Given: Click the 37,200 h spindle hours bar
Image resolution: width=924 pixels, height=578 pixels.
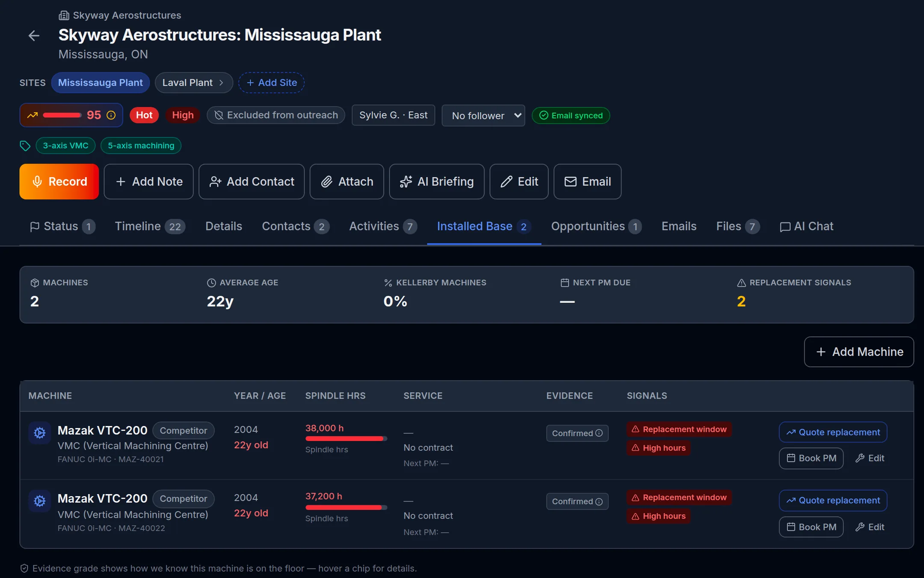Looking at the screenshot, I should pos(346,507).
